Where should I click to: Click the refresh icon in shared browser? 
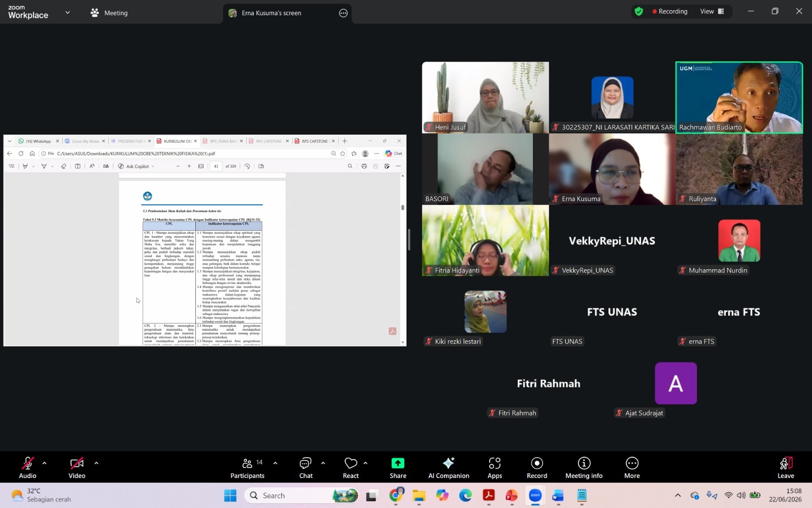pos(21,153)
